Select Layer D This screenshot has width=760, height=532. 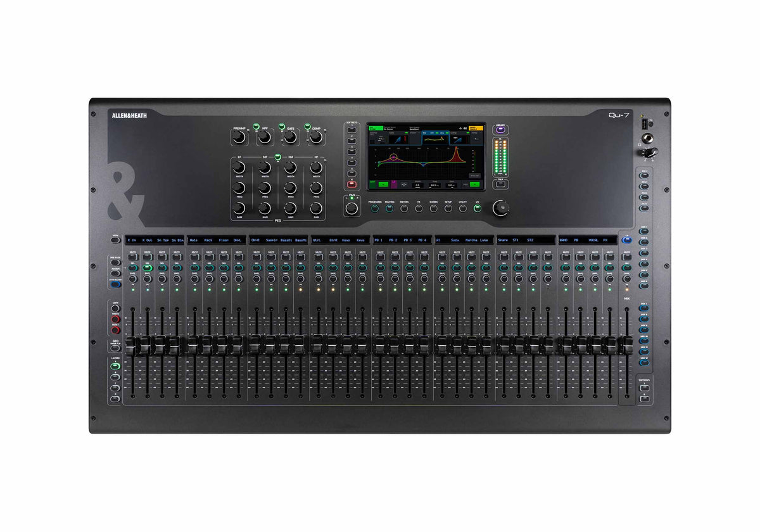[115, 398]
